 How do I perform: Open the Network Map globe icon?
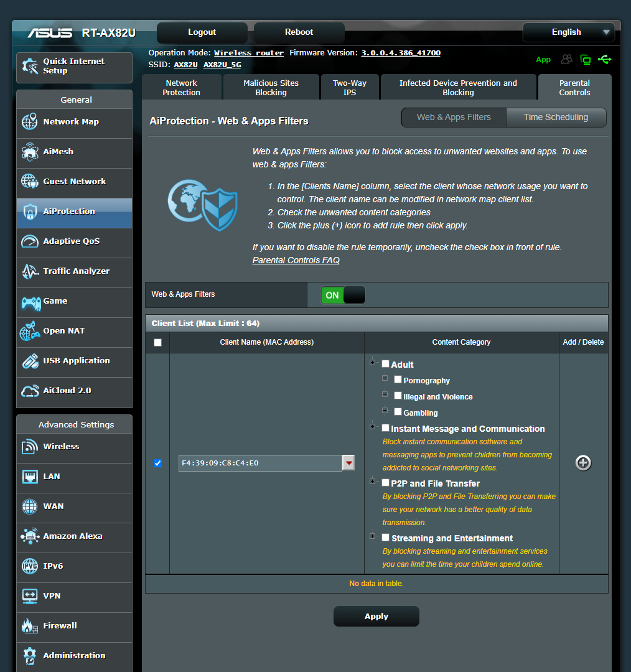coord(30,122)
